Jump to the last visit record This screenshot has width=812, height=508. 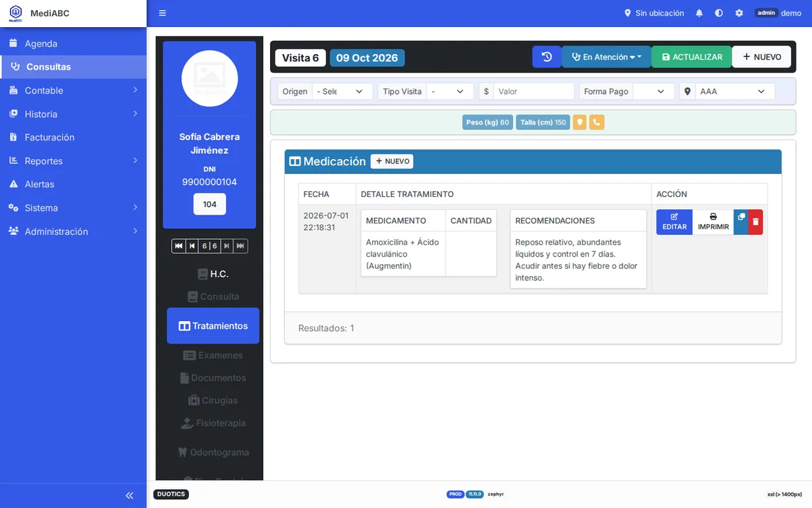coord(240,246)
